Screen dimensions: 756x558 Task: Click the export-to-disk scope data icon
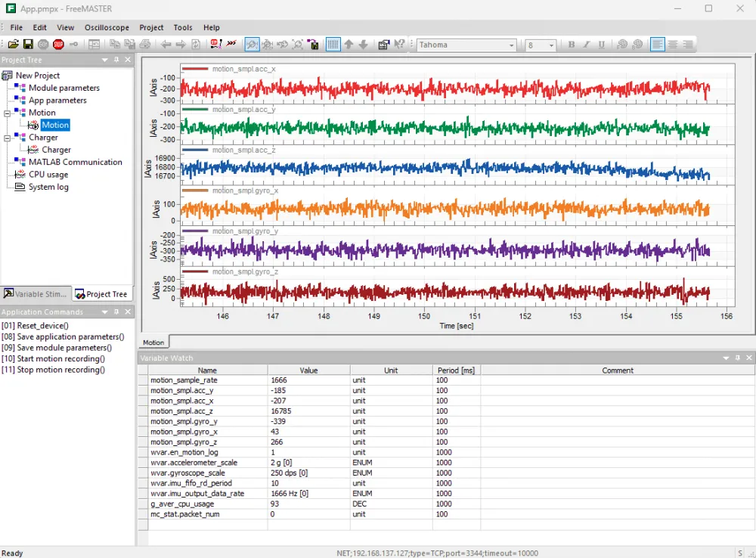313,45
